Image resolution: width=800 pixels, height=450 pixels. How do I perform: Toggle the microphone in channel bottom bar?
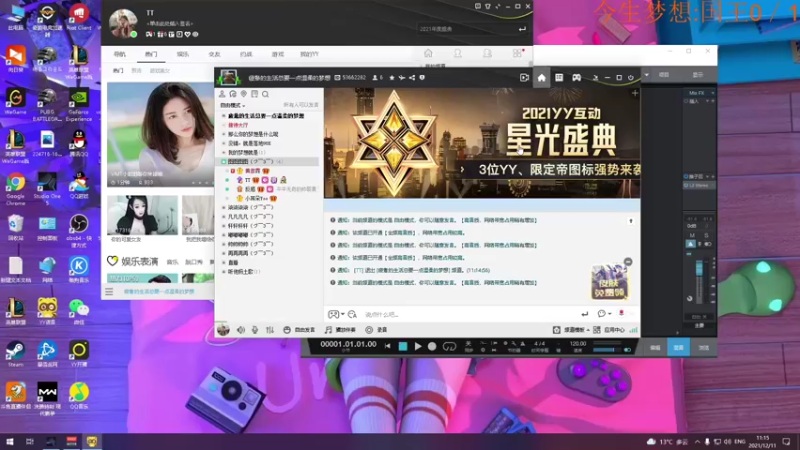(x=255, y=330)
